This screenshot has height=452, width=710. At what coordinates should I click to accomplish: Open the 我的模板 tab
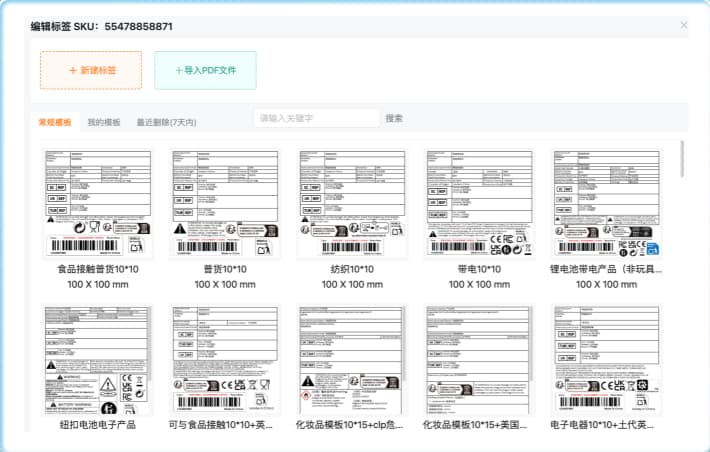[104, 122]
